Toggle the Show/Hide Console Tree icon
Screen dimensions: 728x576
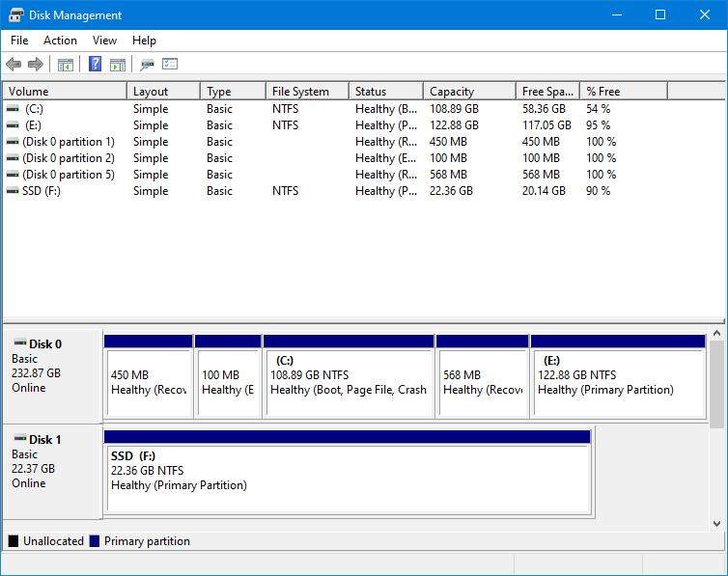point(66,65)
